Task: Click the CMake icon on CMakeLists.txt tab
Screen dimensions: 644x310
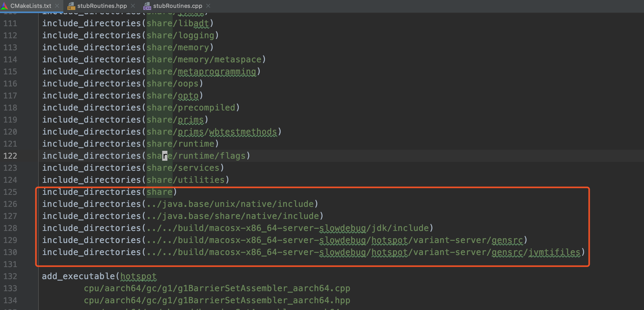Action: [4, 6]
